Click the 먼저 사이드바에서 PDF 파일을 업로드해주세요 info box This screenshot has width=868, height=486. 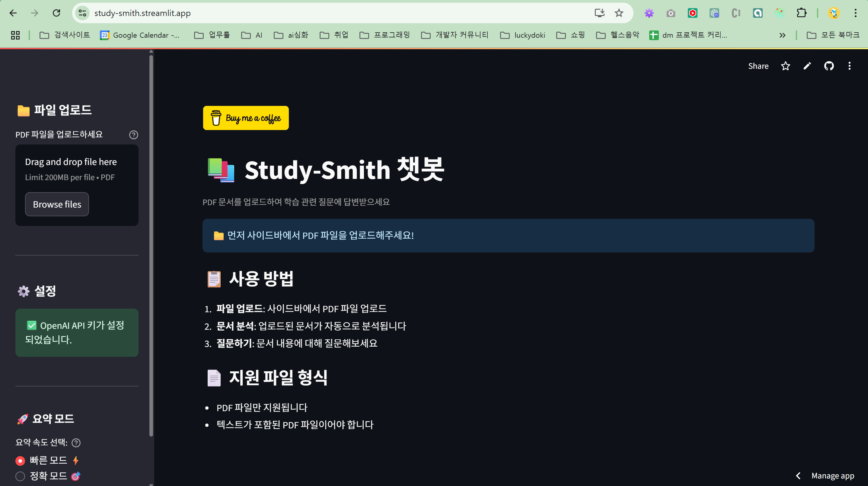pyautogui.click(x=508, y=235)
